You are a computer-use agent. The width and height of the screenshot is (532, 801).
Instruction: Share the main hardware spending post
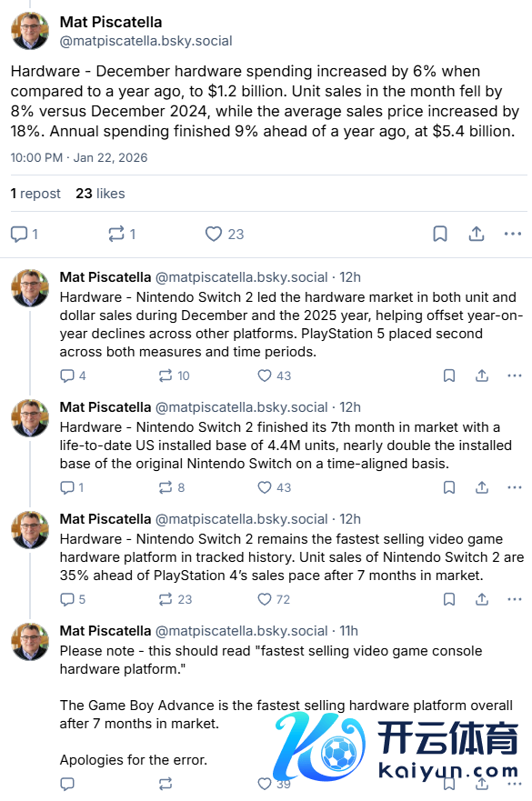477,234
